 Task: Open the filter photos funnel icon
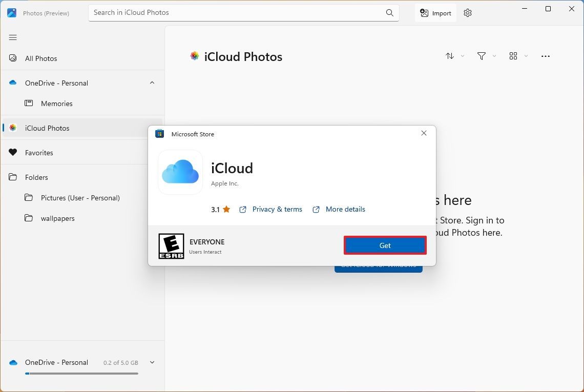tap(482, 56)
